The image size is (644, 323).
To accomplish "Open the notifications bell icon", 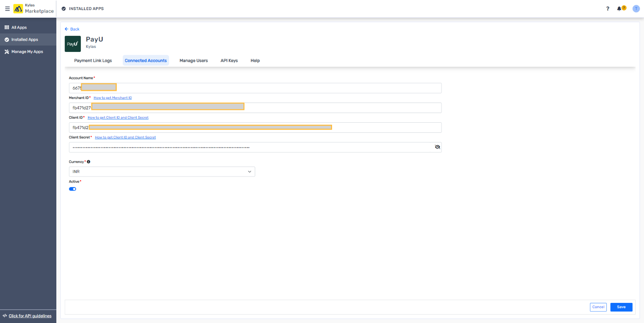I will click(619, 8).
